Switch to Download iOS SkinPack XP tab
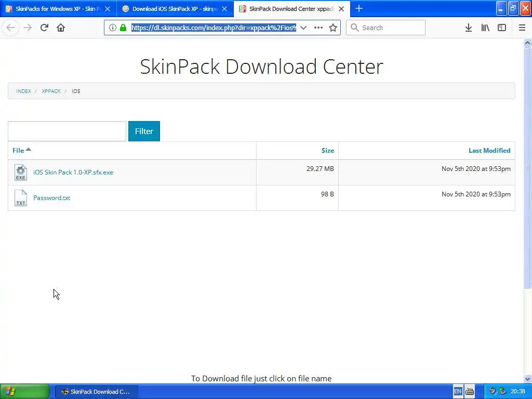Screen dimensions: 532x399 175,9
